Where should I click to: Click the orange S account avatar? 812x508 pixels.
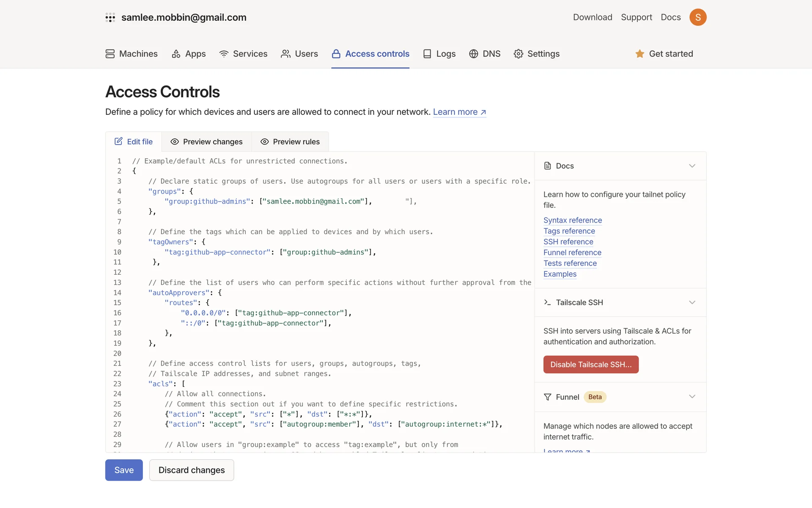pos(698,17)
